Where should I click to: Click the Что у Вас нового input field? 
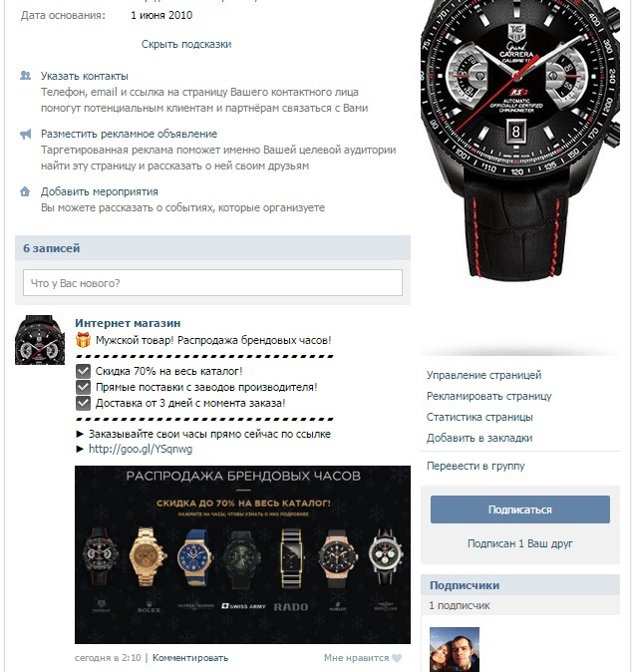point(212,283)
